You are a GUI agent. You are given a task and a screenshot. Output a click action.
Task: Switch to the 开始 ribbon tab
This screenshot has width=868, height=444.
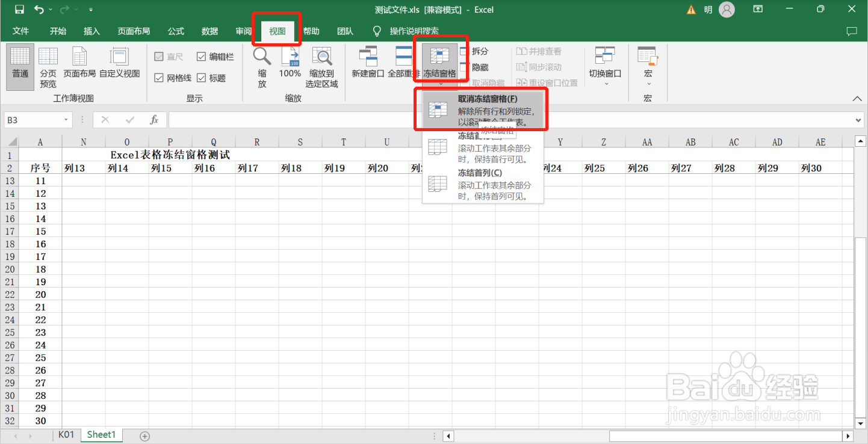coord(58,31)
